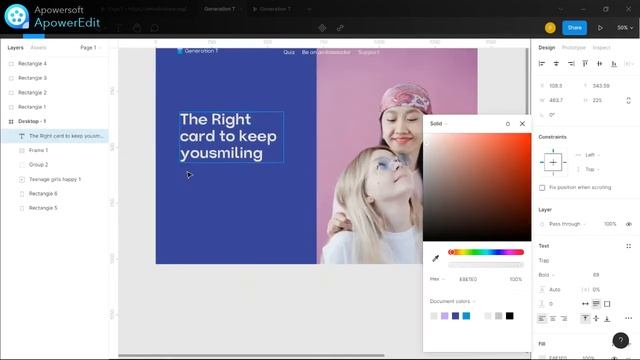
Task: Click the X position field in Design panel
Action: 556,86
